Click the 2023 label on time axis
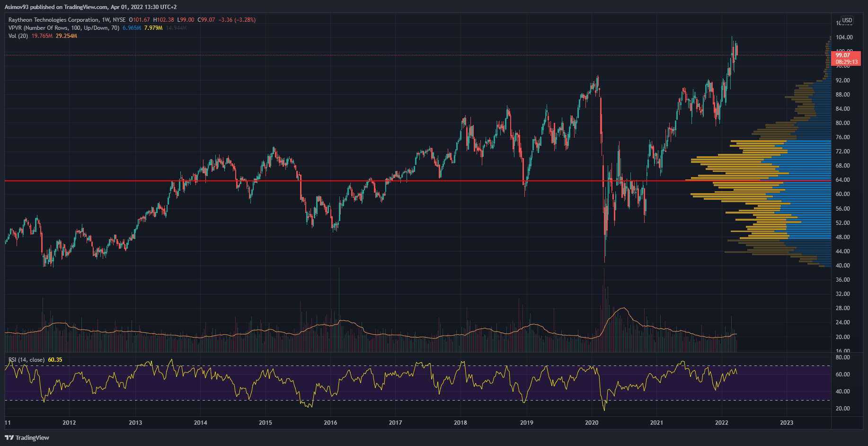The image size is (868, 446). click(786, 422)
